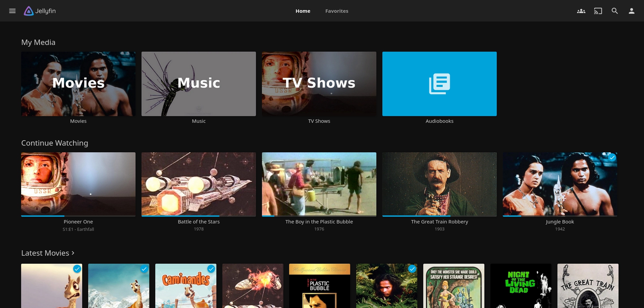644x308 pixels.
Task: Click the Battle of the Stars progress bar
Action: [199, 216]
